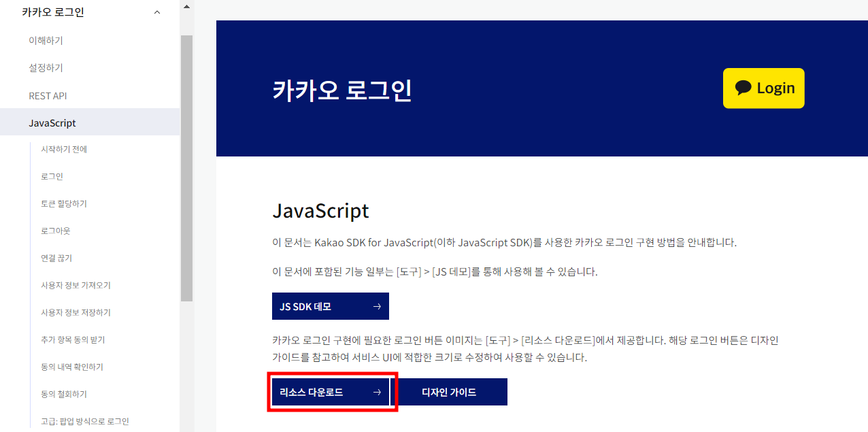Screen dimensions: 868x432
Task: Open the 디자인 가이드 button
Action: tap(449, 392)
